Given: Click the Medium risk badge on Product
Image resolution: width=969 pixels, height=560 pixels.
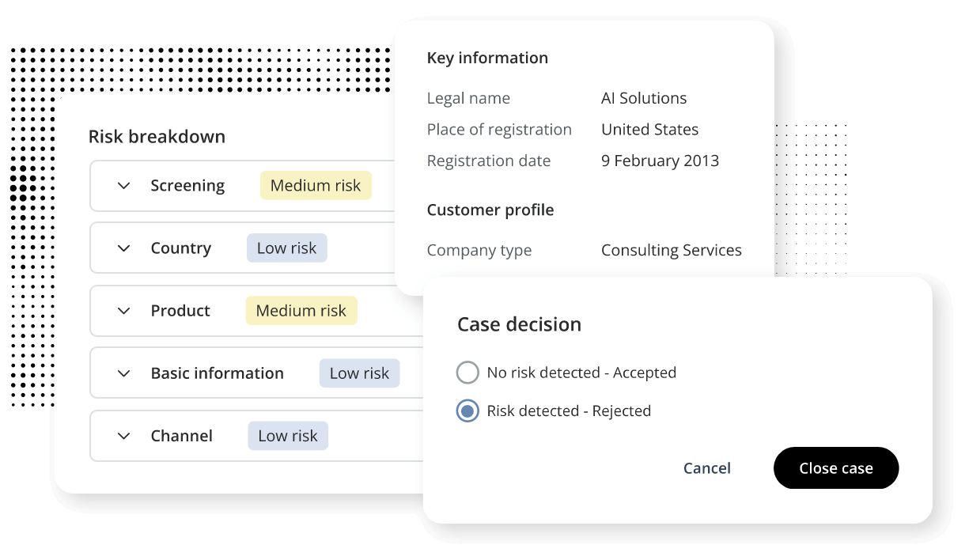Looking at the screenshot, I should pyautogui.click(x=301, y=311).
